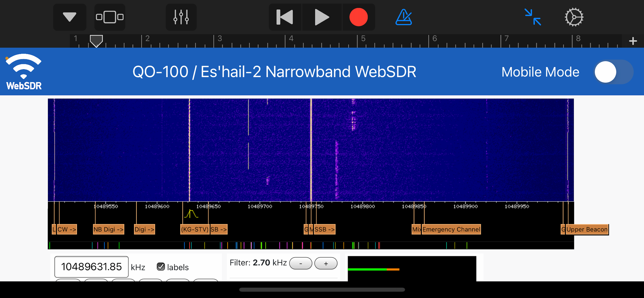Open the tracks view browser icon
This screenshot has height=298, width=644.
(x=110, y=17)
